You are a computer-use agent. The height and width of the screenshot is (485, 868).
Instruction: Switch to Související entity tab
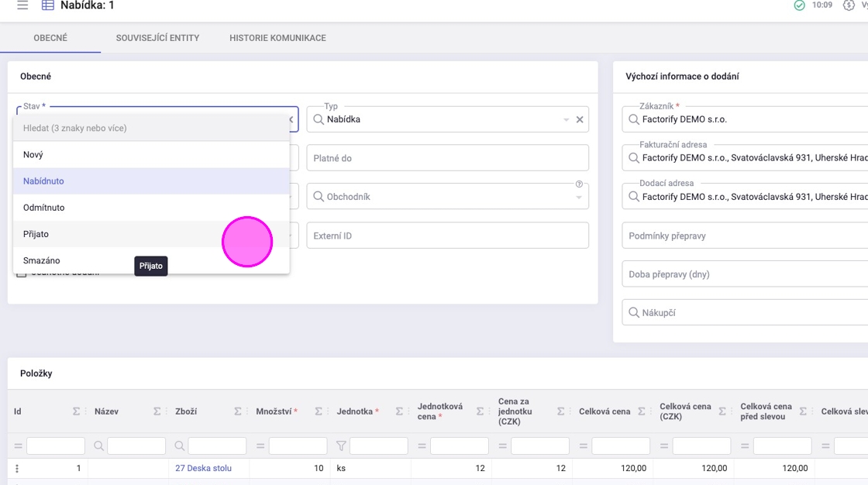157,38
